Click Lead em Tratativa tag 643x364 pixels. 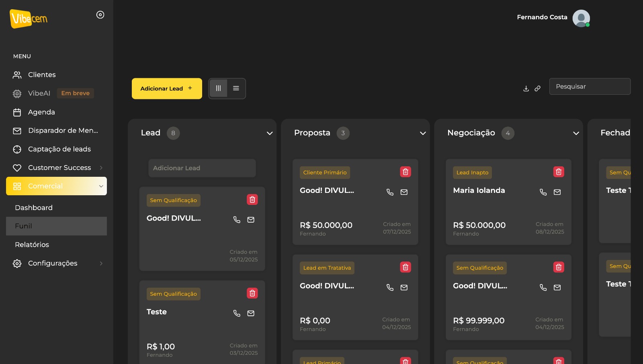(327, 268)
